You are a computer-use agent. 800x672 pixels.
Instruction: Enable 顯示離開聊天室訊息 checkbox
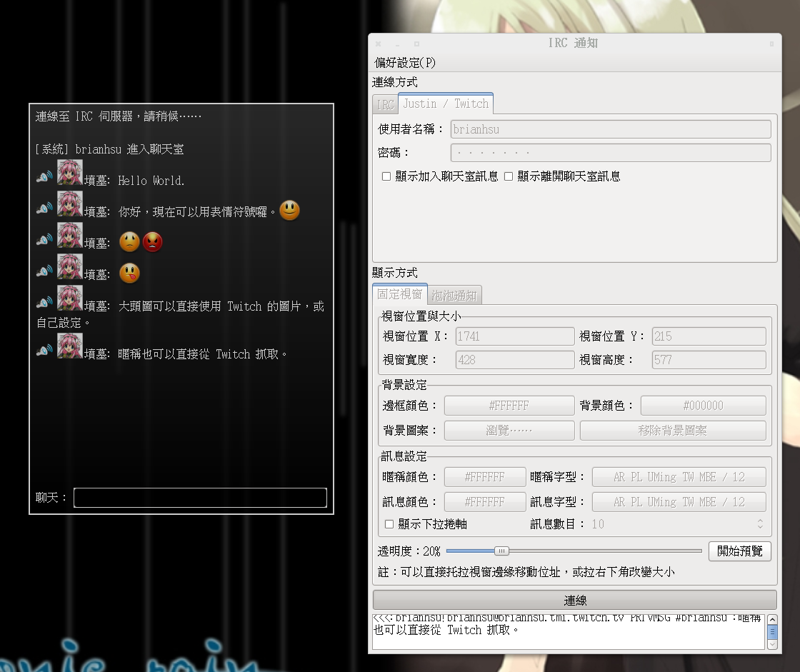pyautogui.click(x=509, y=176)
